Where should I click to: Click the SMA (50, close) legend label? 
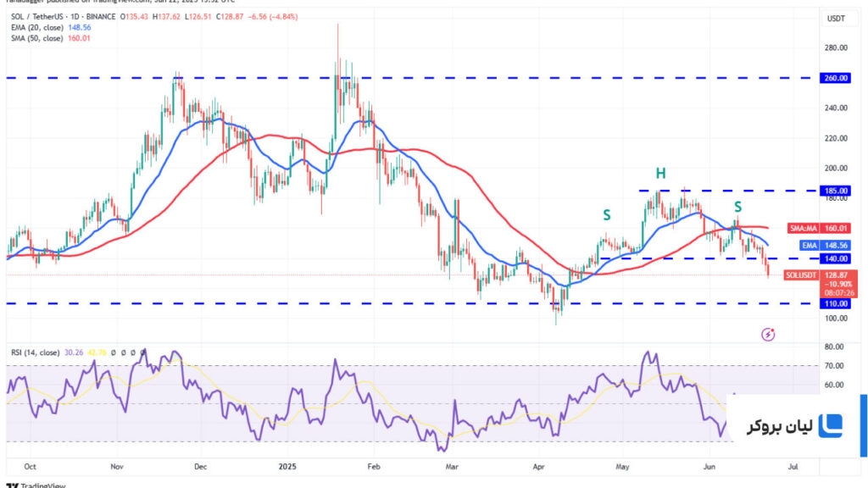[37, 38]
